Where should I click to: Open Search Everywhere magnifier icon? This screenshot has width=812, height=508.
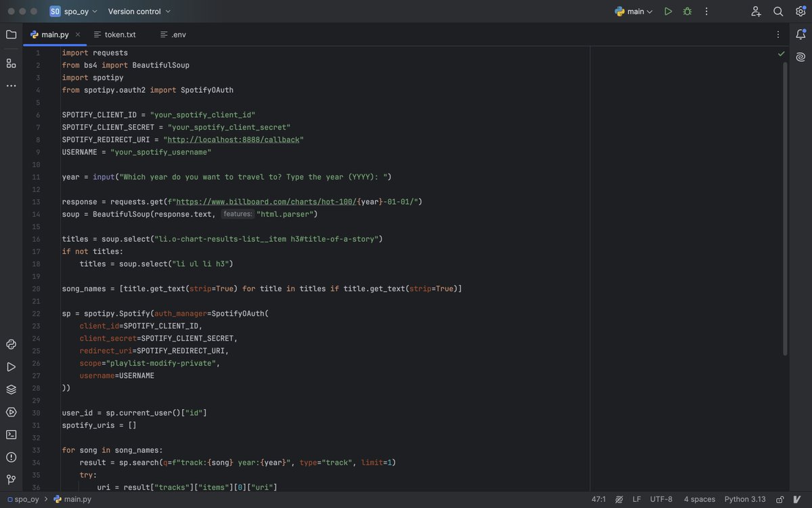778,12
